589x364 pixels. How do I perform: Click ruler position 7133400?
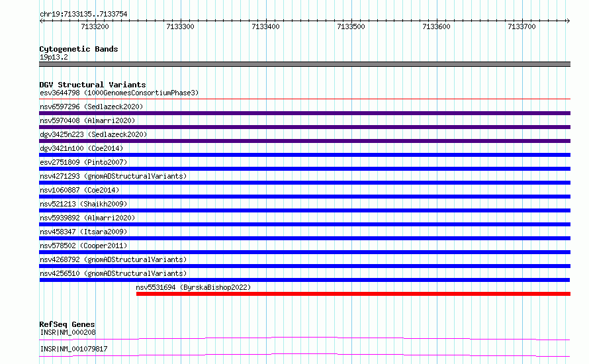pos(265,26)
